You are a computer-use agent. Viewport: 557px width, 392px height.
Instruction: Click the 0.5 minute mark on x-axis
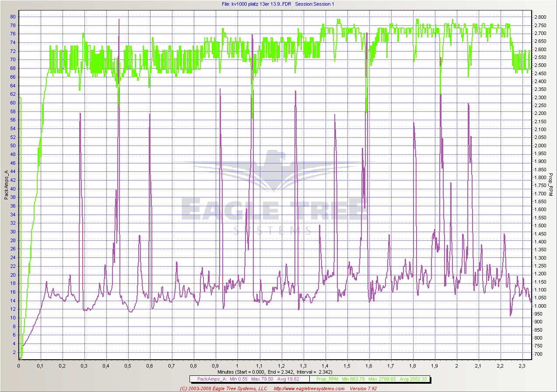(128, 365)
